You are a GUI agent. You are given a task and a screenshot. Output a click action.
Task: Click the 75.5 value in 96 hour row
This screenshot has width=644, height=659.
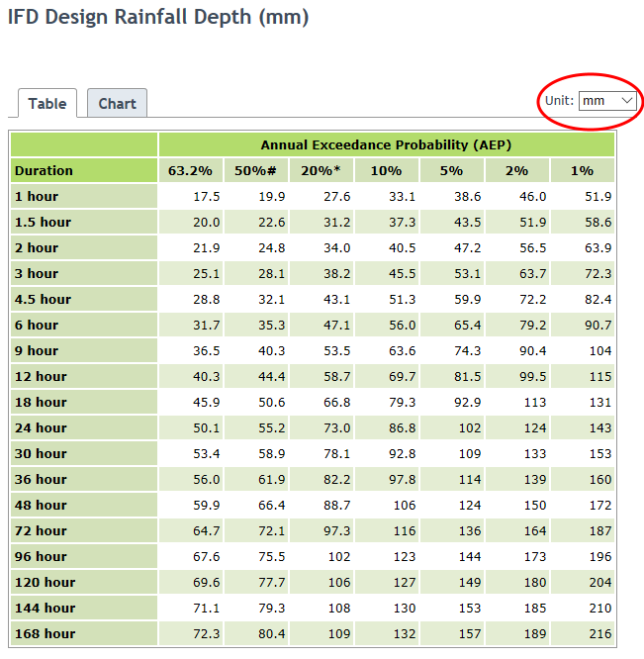coord(271,556)
